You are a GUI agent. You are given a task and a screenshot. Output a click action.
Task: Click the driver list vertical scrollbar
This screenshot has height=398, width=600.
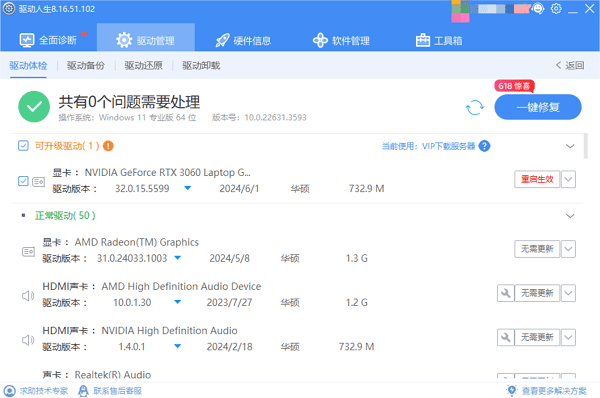pos(586,146)
